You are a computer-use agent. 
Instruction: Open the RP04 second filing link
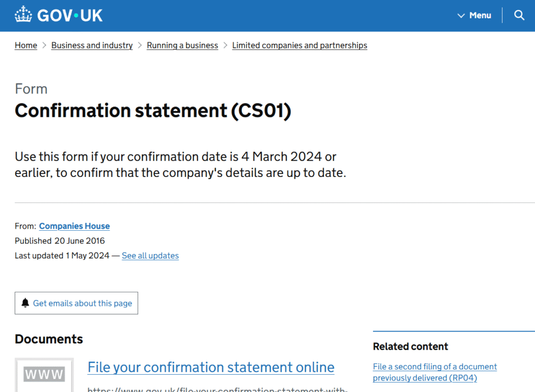tap(435, 372)
